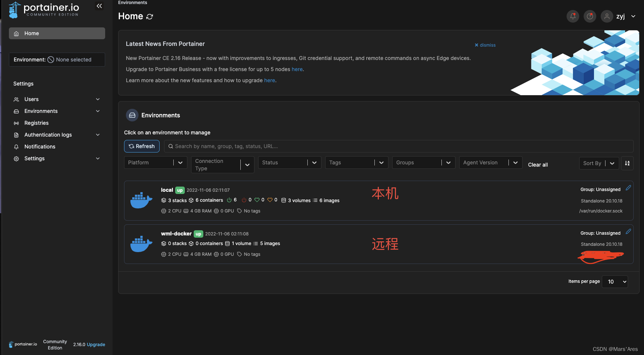This screenshot has width=644, height=355.
Task: Click the zyj user avatar icon
Action: pos(607,16)
